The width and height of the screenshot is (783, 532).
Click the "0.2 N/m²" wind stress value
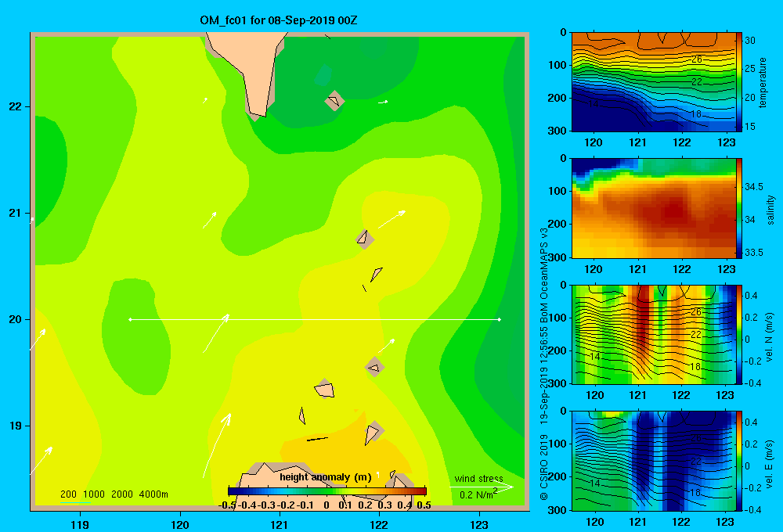[478, 494]
